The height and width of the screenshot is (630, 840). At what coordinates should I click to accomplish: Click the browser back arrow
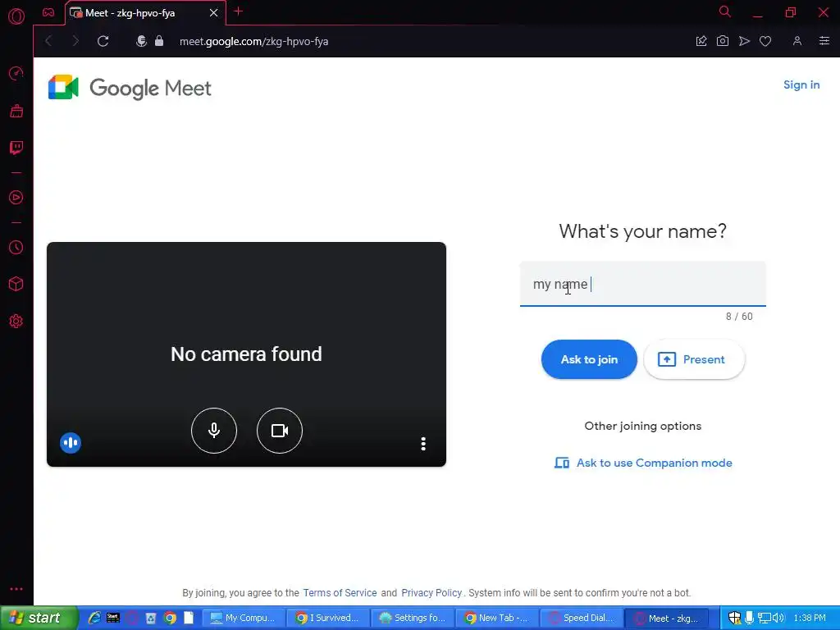click(48, 41)
